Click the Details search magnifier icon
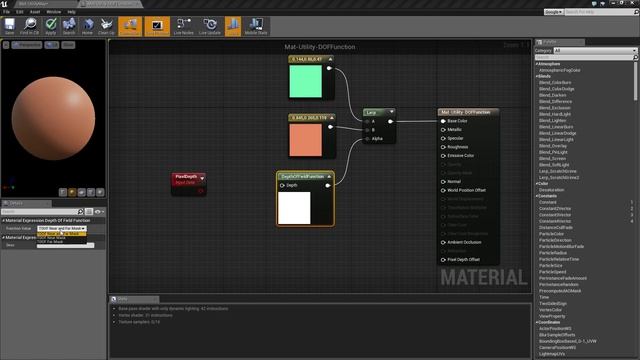 (80, 211)
